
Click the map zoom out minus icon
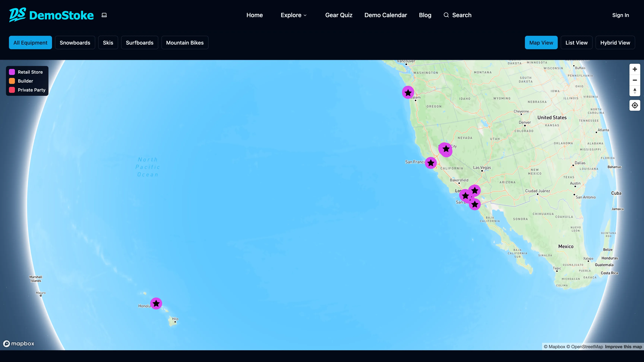(634, 80)
